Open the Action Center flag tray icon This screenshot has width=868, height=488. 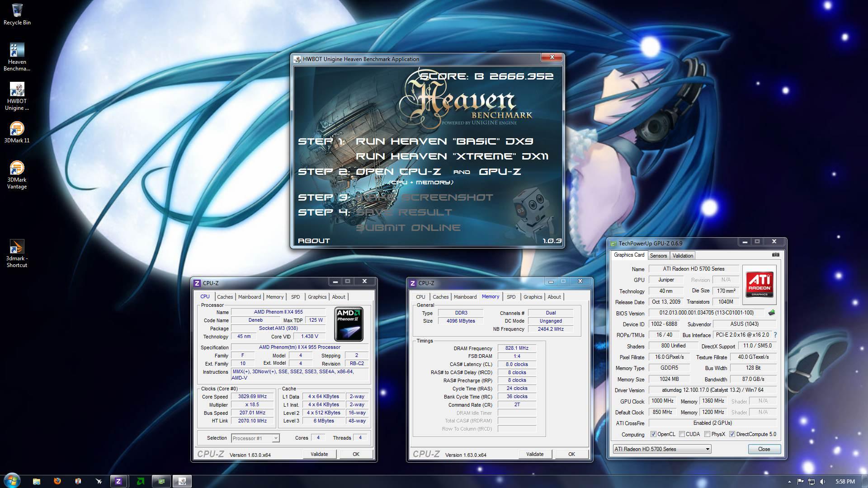point(800,482)
